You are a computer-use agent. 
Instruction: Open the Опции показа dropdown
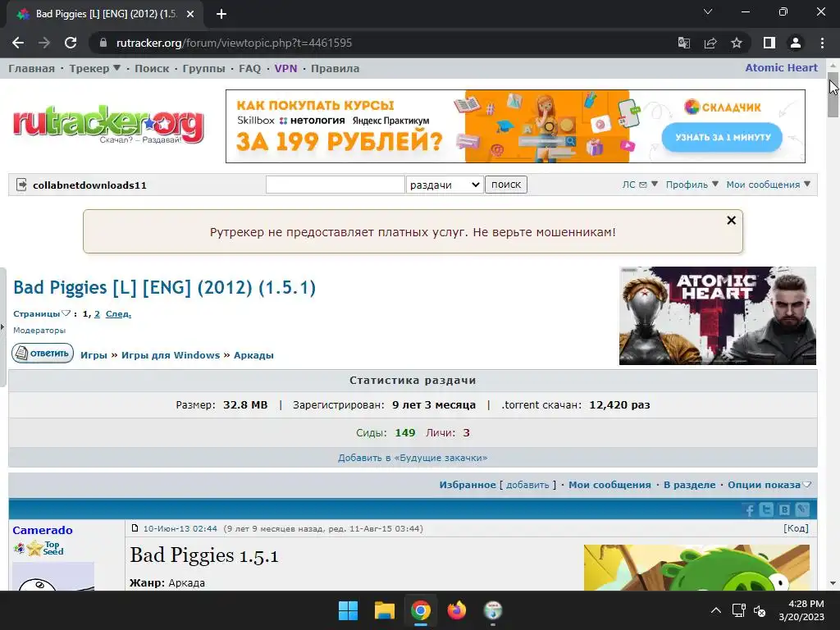pyautogui.click(x=769, y=485)
